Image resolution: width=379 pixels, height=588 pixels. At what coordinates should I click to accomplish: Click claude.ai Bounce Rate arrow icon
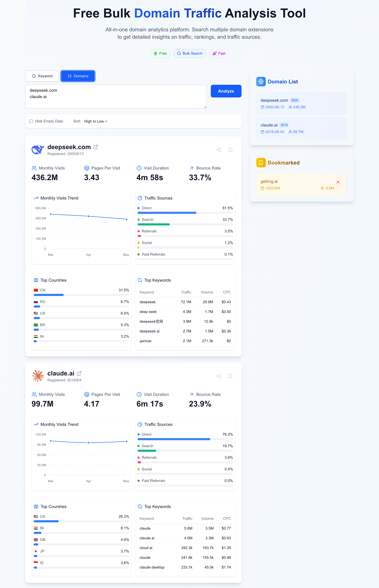(x=191, y=395)
